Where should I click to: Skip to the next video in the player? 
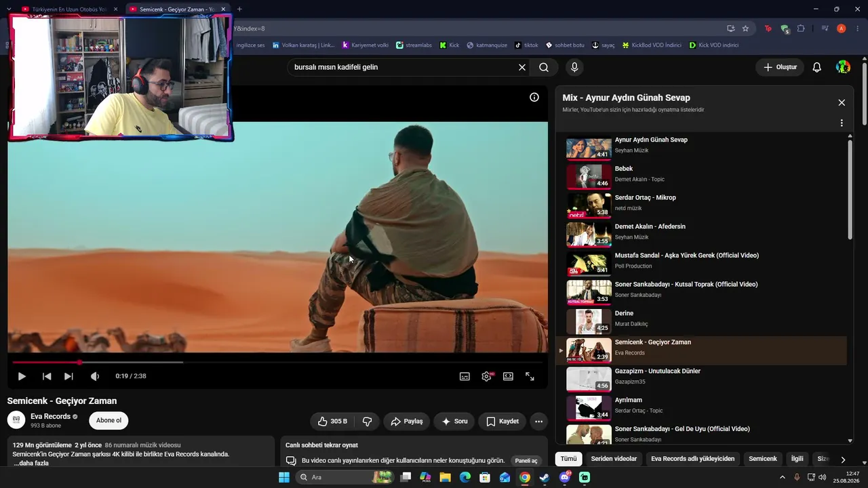[68, 376]
